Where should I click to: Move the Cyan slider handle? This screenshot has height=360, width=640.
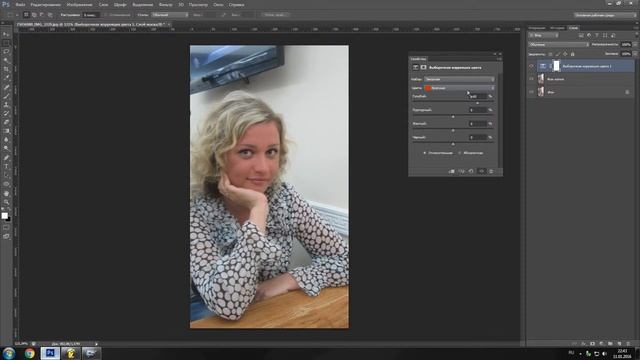(478, 103)
